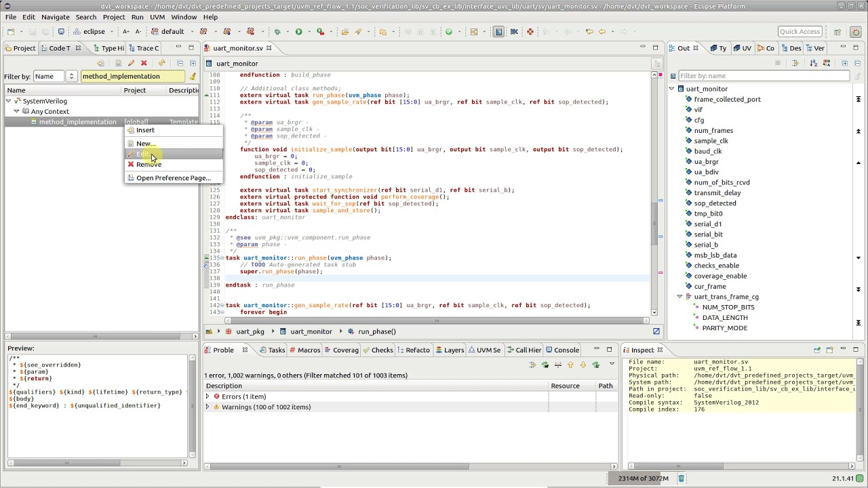
Task: Collapse the Any Context tree node
Action: [16, 111]
